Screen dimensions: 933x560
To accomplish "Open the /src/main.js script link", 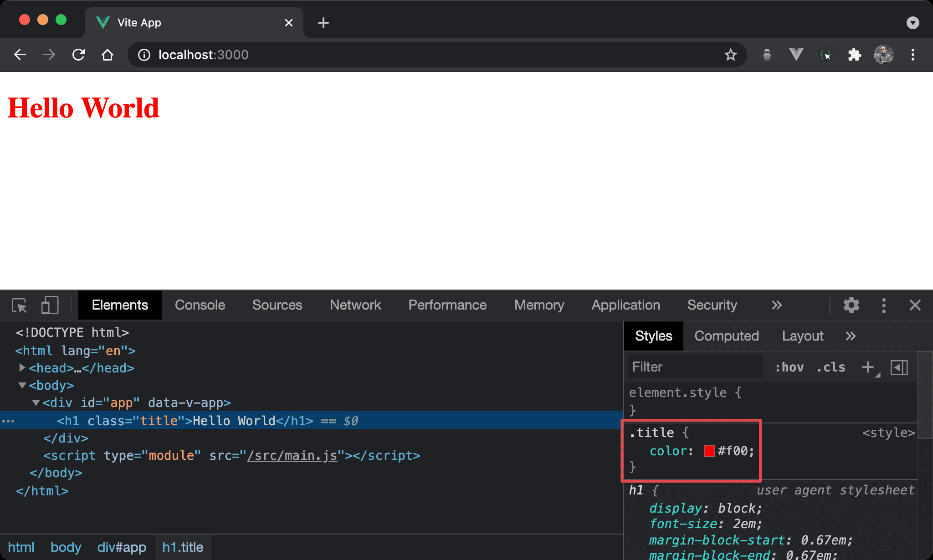I will click(x=292, y=455).
